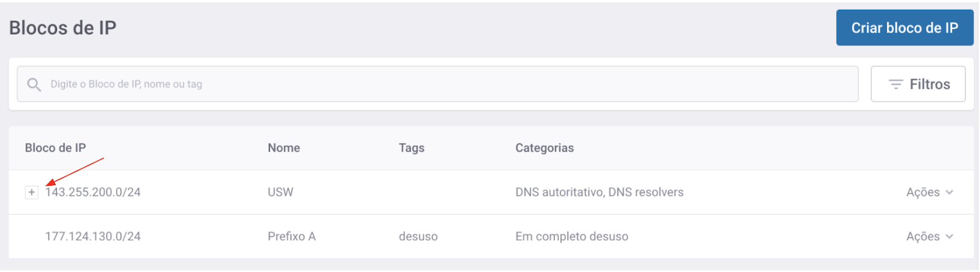
Task: Open Ações dropdown for the USW row
Action: [930, 192]
